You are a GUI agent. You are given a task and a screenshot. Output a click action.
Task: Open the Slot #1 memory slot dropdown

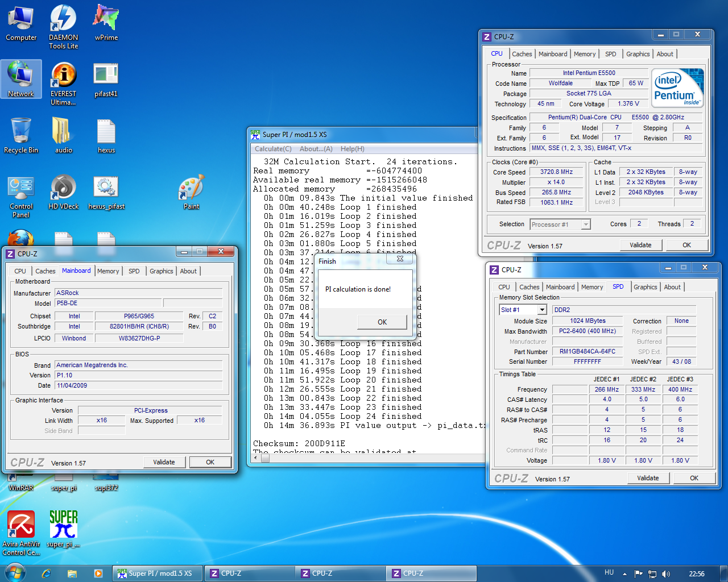click(542, 310)
